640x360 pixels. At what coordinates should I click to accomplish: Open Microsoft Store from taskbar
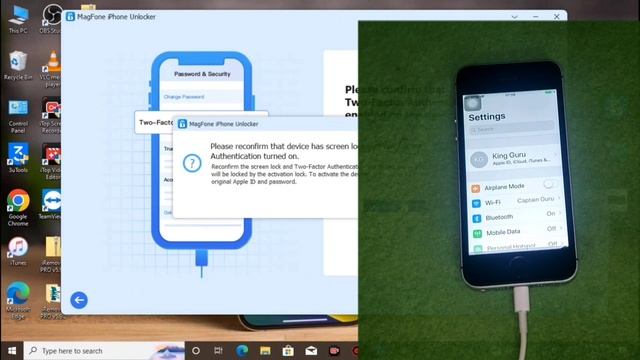(288, 351)
